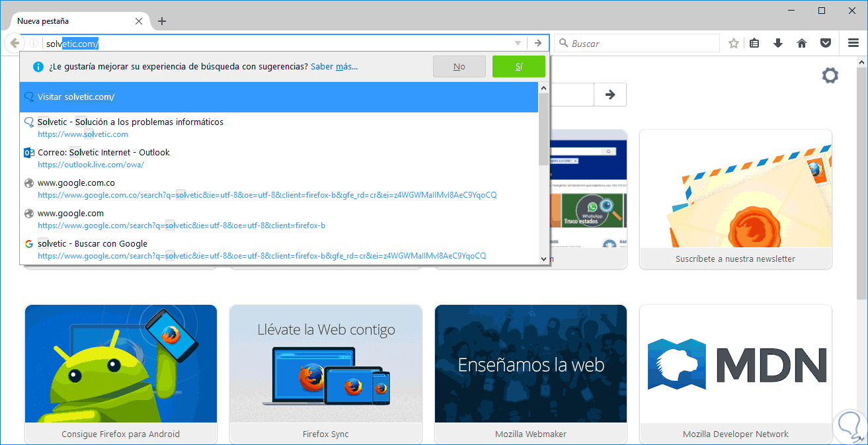Screen dimensions: 868x445
Task: Select the www.google.com.co suggestion
Action: point(279,188)
